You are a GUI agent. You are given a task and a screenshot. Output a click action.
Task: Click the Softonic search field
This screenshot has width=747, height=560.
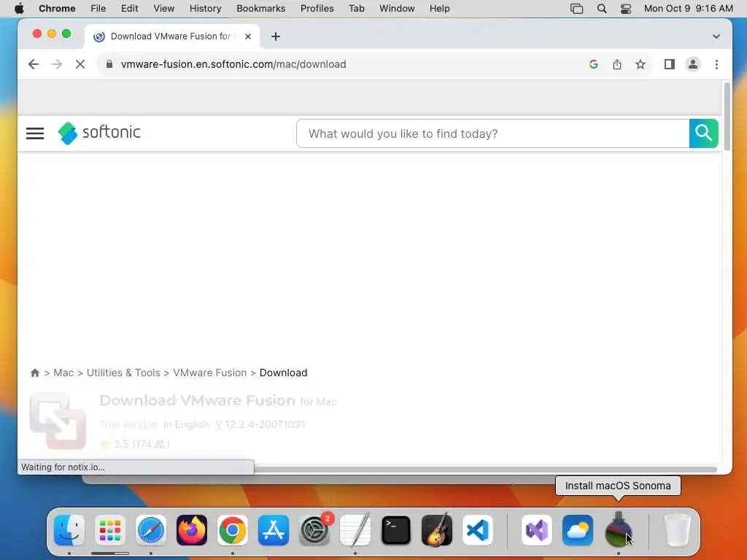point(492,134)
